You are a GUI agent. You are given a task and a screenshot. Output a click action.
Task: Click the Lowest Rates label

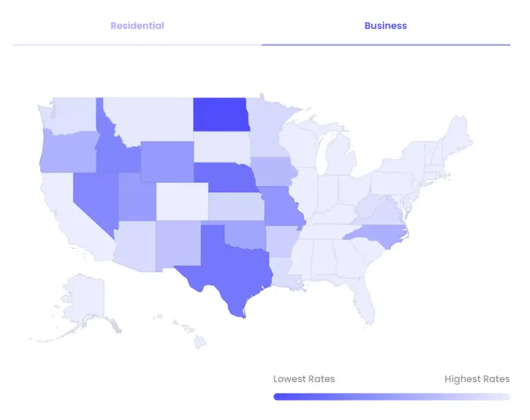click(x=304, y=378)
